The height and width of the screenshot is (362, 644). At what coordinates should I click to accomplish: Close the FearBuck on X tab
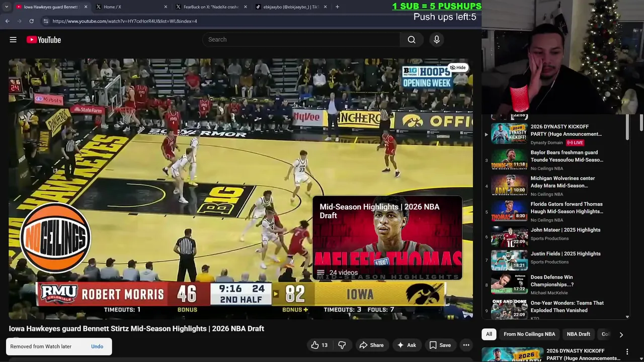click(246, 7)
